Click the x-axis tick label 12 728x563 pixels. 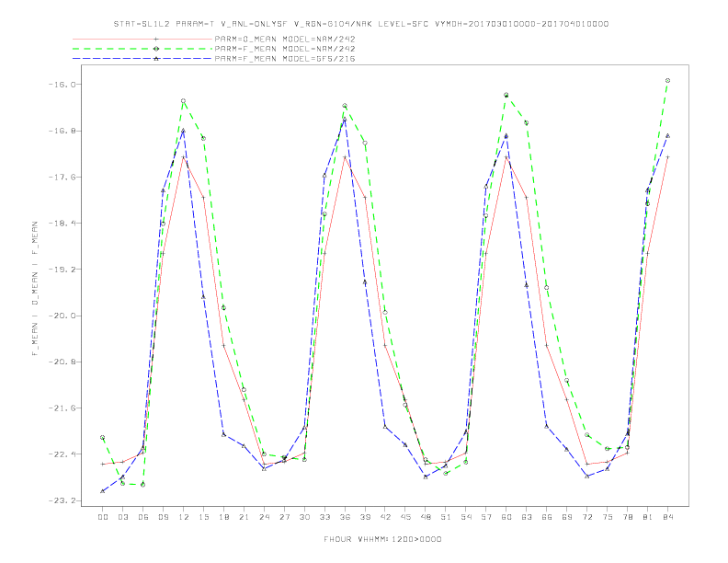[x=184, y=517]
